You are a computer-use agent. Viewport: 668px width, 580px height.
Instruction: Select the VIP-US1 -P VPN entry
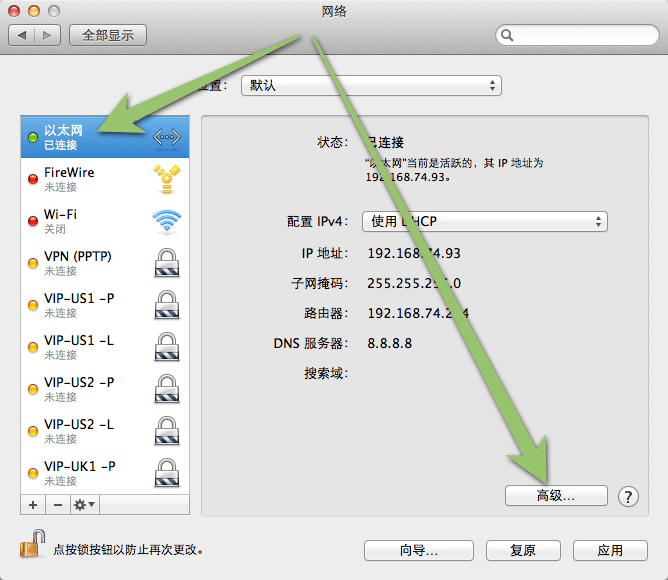[105, 305]
